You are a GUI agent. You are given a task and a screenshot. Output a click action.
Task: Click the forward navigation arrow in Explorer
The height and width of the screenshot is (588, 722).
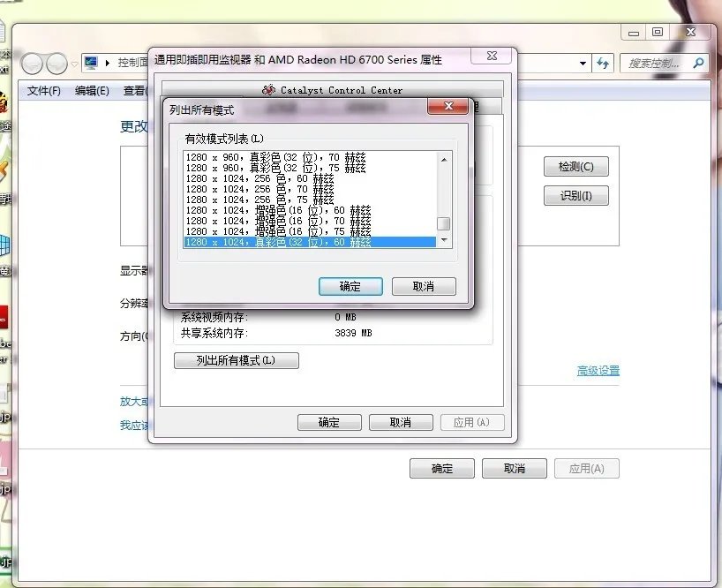56,64
